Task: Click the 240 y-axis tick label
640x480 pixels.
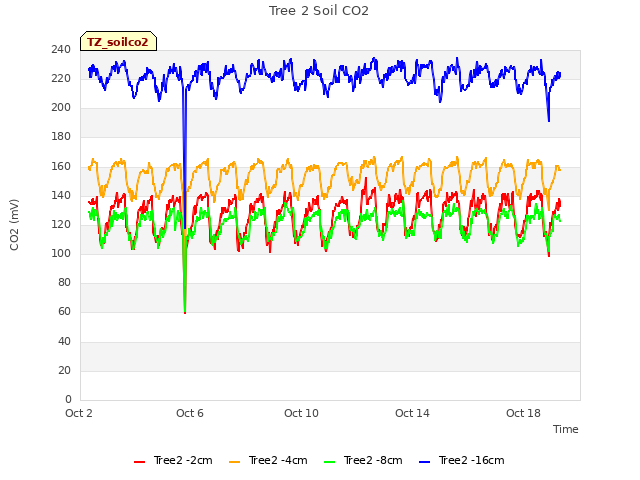Action: 61,49
